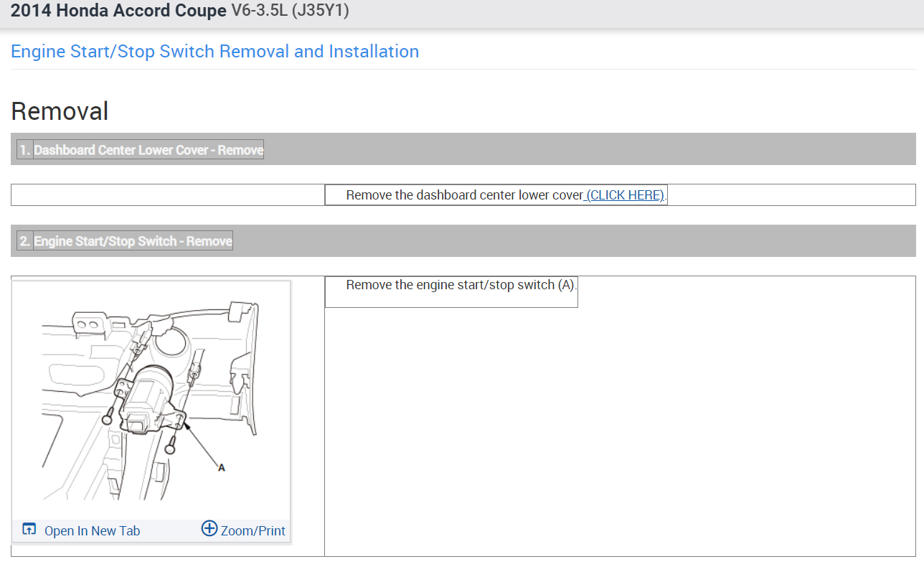Click the label A in the diagram

[222, 467]
